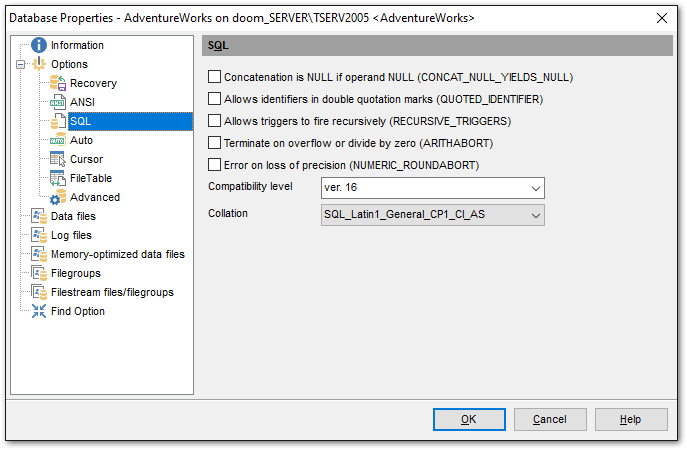The height and width of the screenshot is (450, 687).
Task: Close the Database Properties dialog
Action: (662, 18)
